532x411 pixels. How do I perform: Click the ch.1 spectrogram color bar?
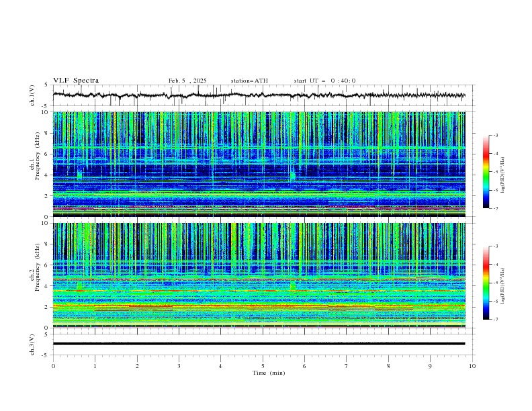point(486,172)
